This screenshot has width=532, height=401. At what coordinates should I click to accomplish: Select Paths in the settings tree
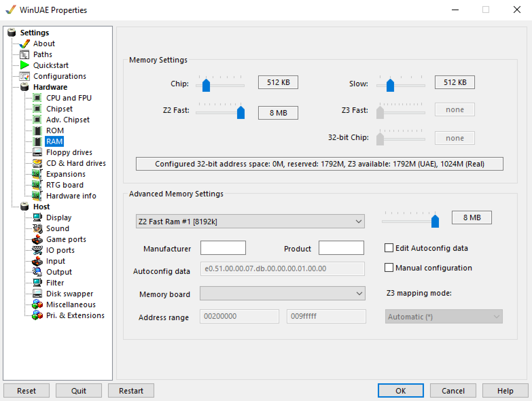tap(43, 54)
